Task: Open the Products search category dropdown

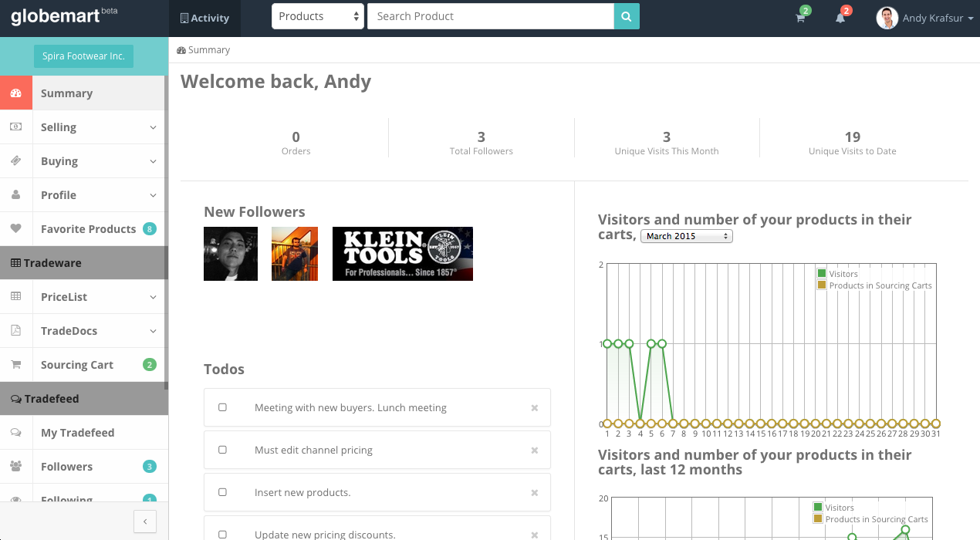Action: click(317, 16)
